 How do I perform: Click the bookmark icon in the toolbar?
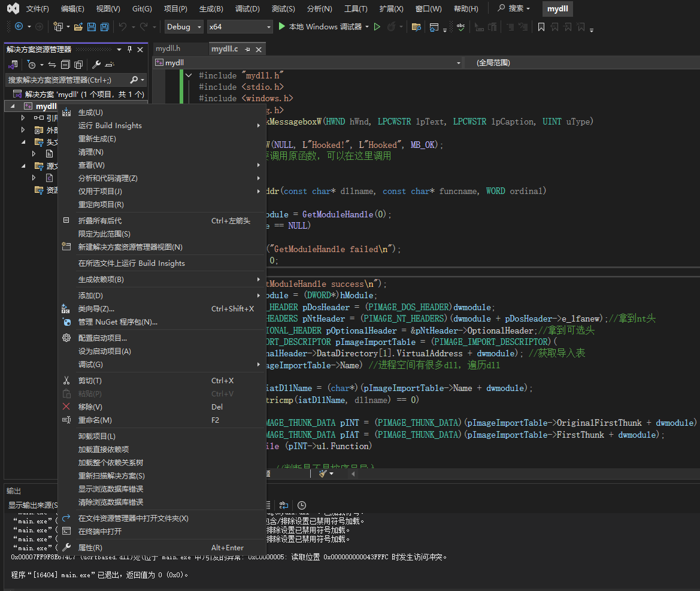point(541,27)
